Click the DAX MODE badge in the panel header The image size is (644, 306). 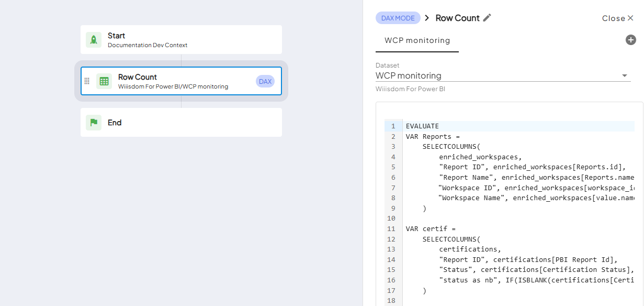[x=398, y=18]
